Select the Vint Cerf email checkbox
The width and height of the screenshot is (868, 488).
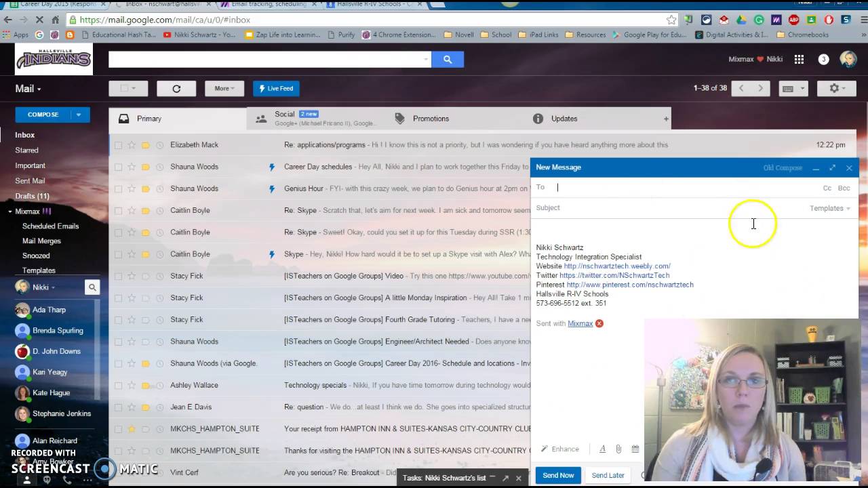118,472
